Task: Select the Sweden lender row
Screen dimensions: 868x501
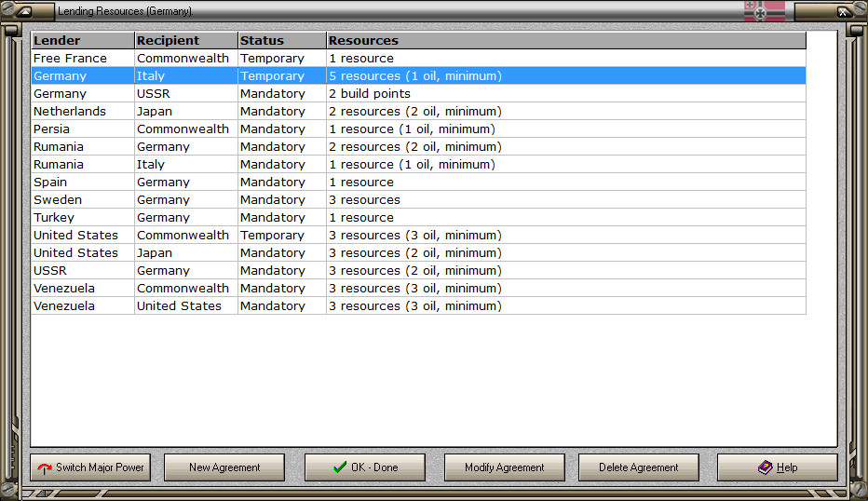Action: click(418, 200)
